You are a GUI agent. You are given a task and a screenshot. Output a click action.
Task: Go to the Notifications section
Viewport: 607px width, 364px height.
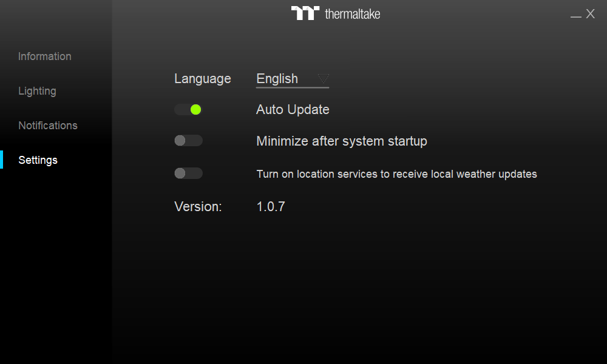click(48, 126)
